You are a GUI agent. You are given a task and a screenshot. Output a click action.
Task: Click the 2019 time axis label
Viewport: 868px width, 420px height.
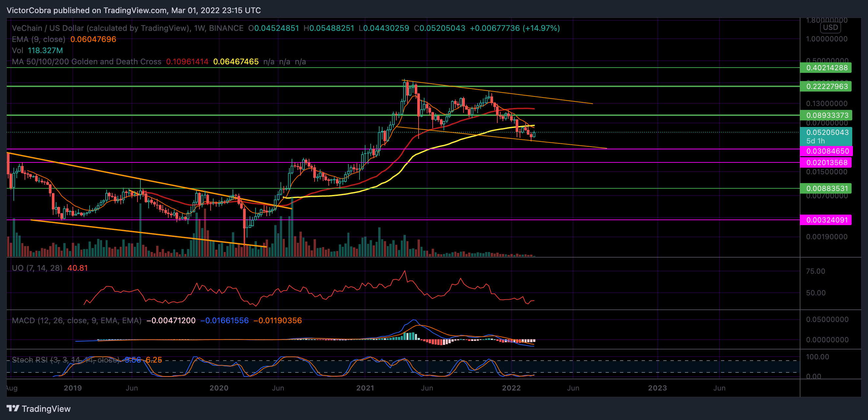click(73, 388)
